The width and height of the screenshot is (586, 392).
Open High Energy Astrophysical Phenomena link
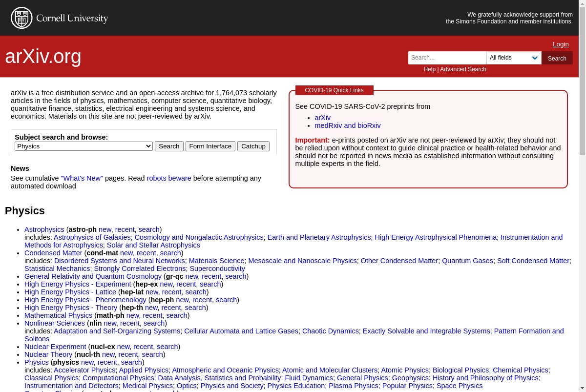click(x=436, y=237)
